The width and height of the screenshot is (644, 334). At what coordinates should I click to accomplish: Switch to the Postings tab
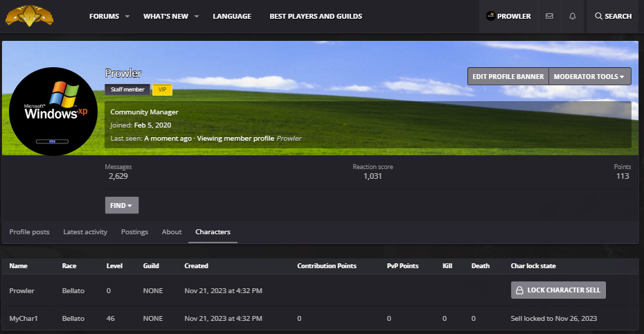(135, 231)
